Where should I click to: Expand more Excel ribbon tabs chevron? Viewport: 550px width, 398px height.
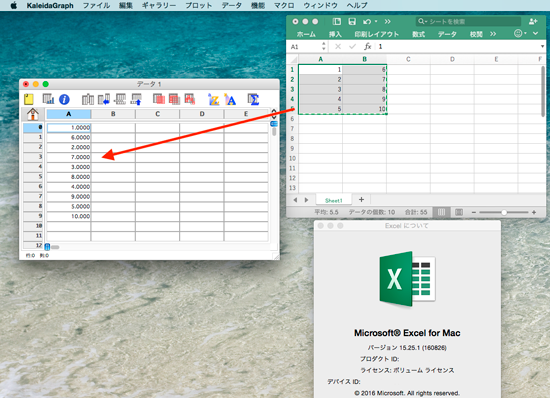pyautogui.click(x=493, y=34)
